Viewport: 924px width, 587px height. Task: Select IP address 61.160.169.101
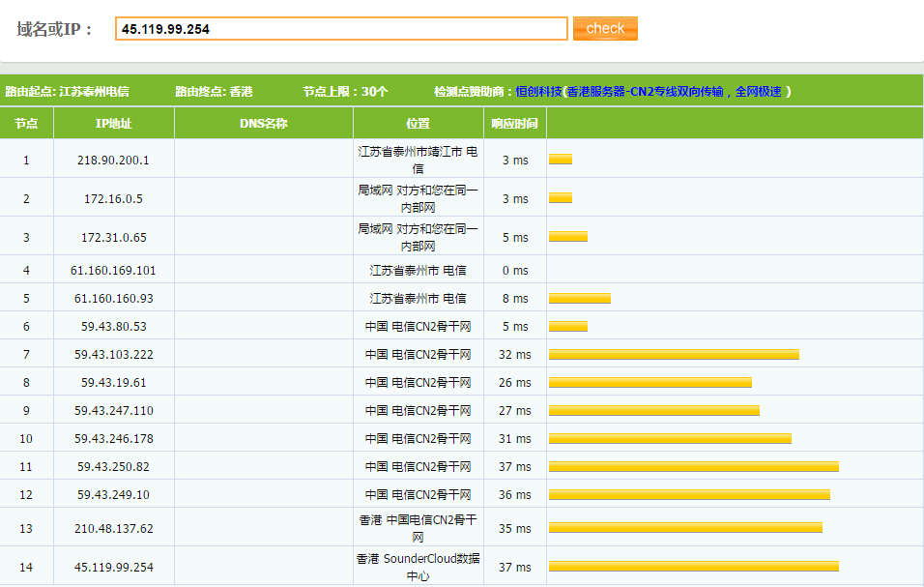113,271
